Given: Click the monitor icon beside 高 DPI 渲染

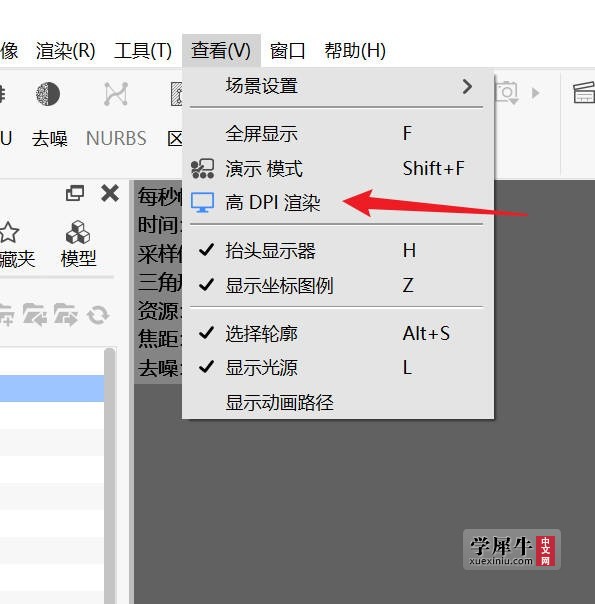Looking at the screenshot, I should pos(203,203).
